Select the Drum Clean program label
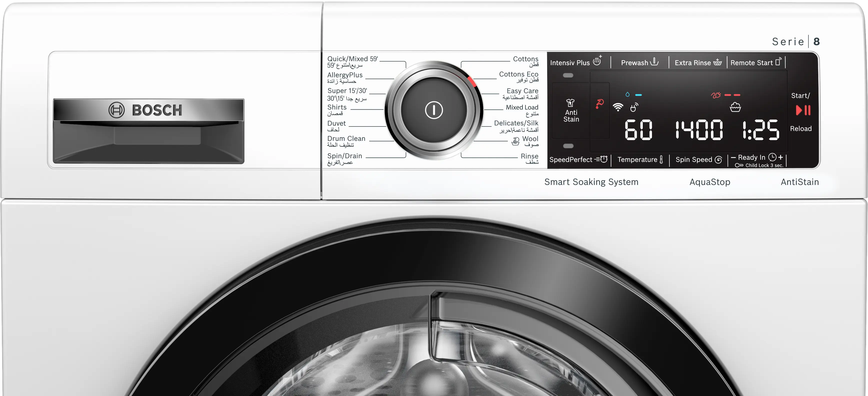This screenshot has height=396, width=868. [x=346, y=138]
